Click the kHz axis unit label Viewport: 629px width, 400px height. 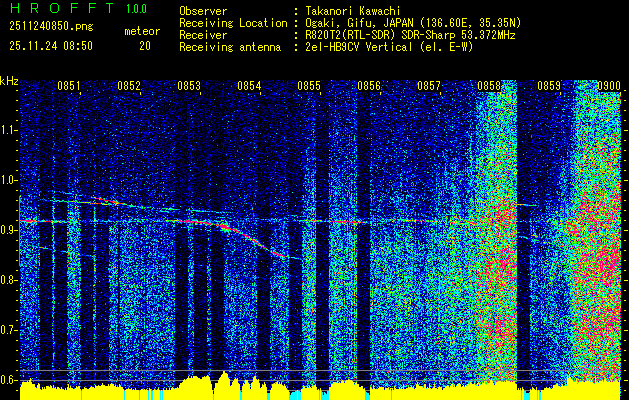coord(9,81)
